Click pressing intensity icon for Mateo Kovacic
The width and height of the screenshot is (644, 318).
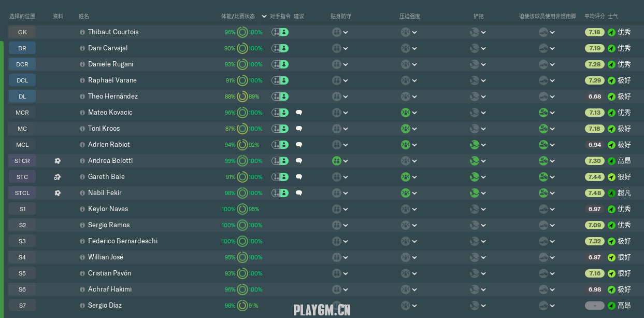click(406, 113)
